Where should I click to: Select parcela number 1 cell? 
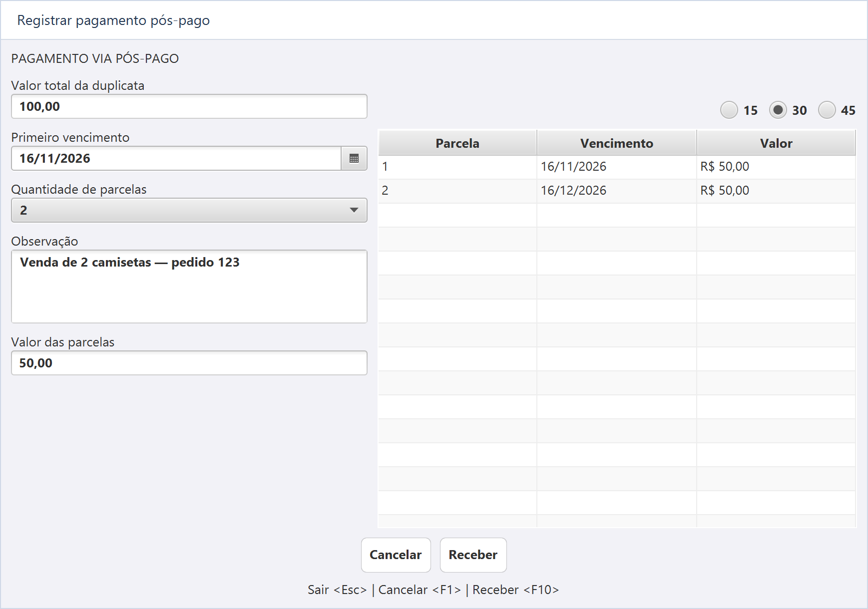(457, 167)
